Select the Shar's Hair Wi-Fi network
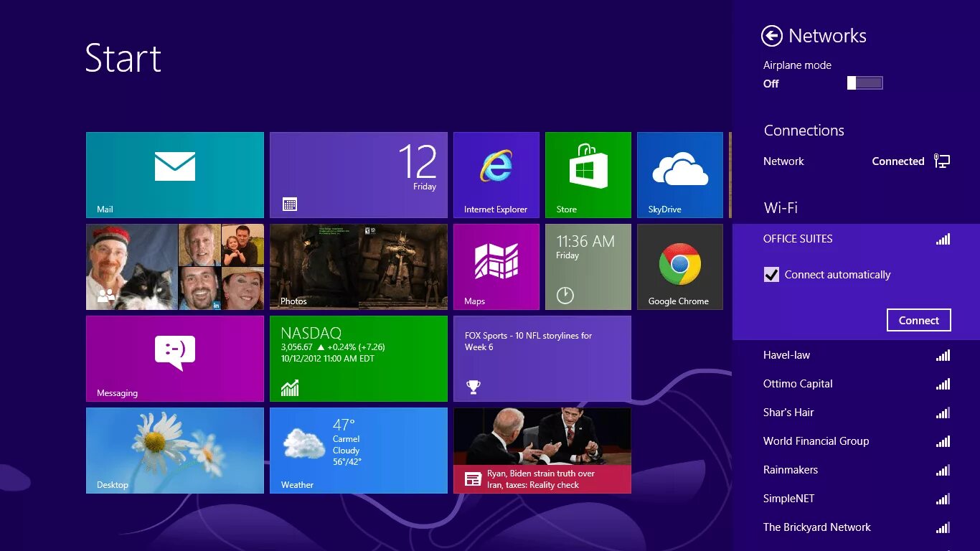Screen dimensions: 980x551 pos(857,413)
